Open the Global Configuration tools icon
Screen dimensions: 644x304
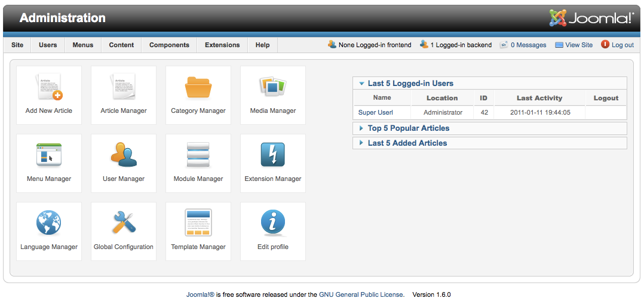pyautogui.click(x=124, y=223)
